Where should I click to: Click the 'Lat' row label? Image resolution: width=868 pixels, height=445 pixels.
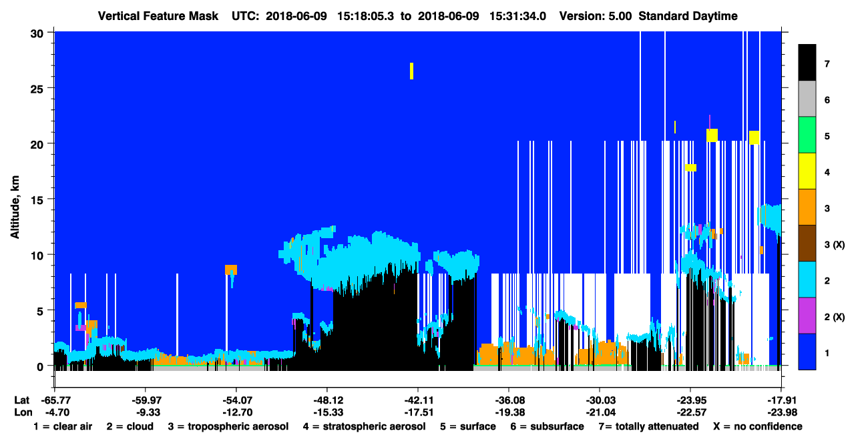click(21, 400)
